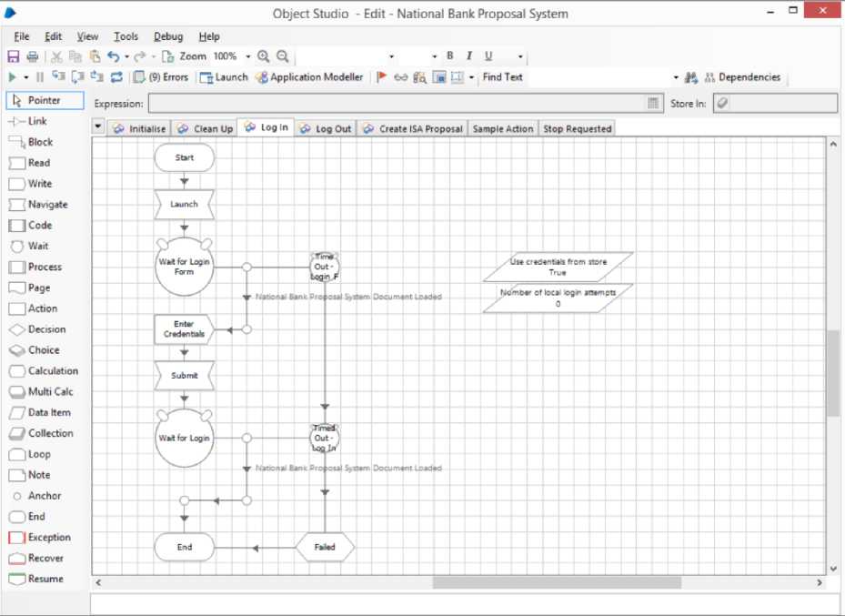Select the Collection stage tool

tap(42, 433)
